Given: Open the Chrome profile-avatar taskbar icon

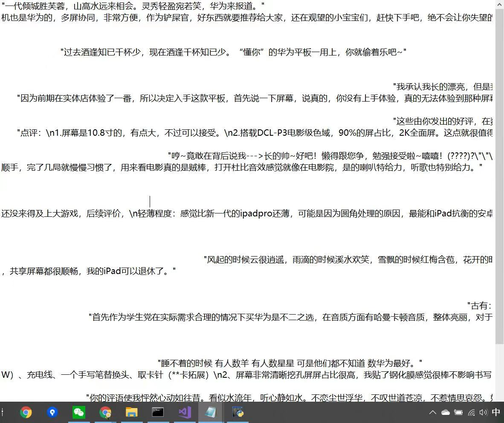Looking at the screenshot, I should [x=105, y=412].
